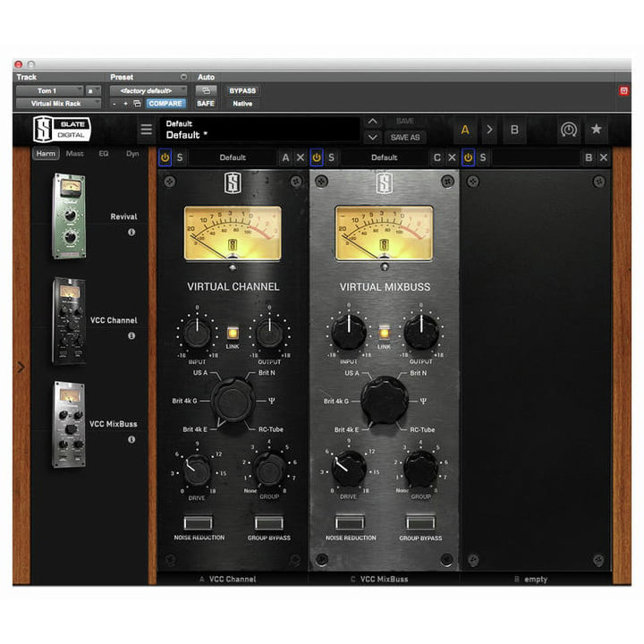Image resolution: width=644 pixels, height=644 pixels.
Task: Show info for the VCC MixBuss module
Action: 131,439
